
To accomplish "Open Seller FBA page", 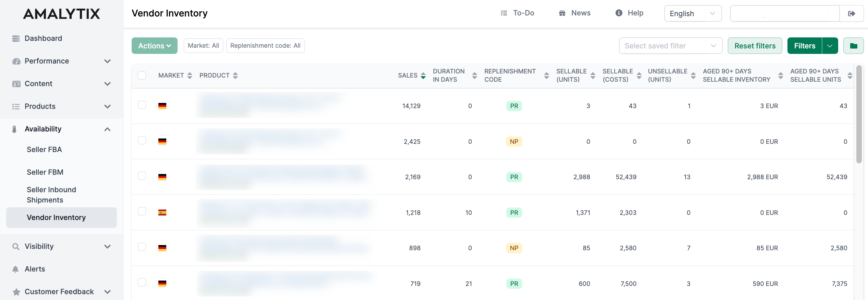I will 44,150.
